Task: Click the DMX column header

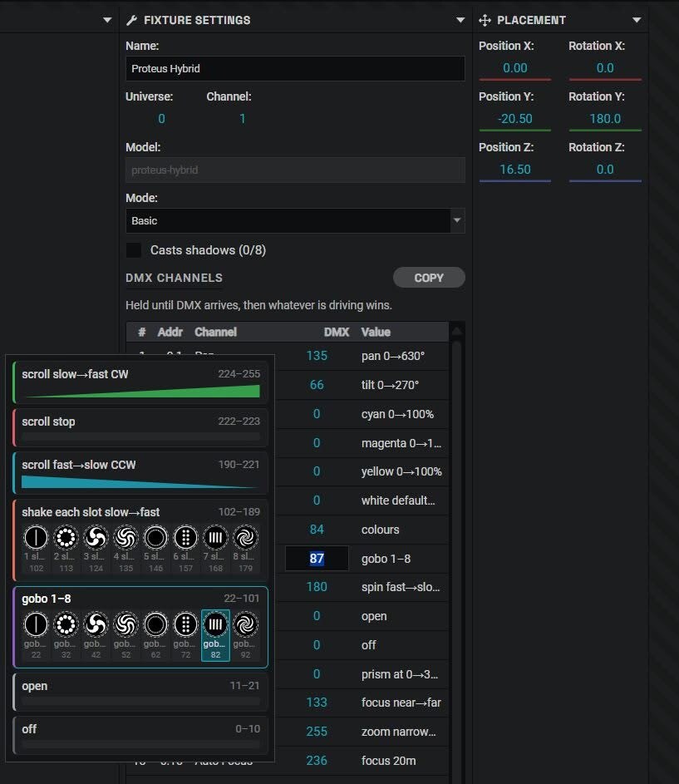Action: [x=336, y=332]
